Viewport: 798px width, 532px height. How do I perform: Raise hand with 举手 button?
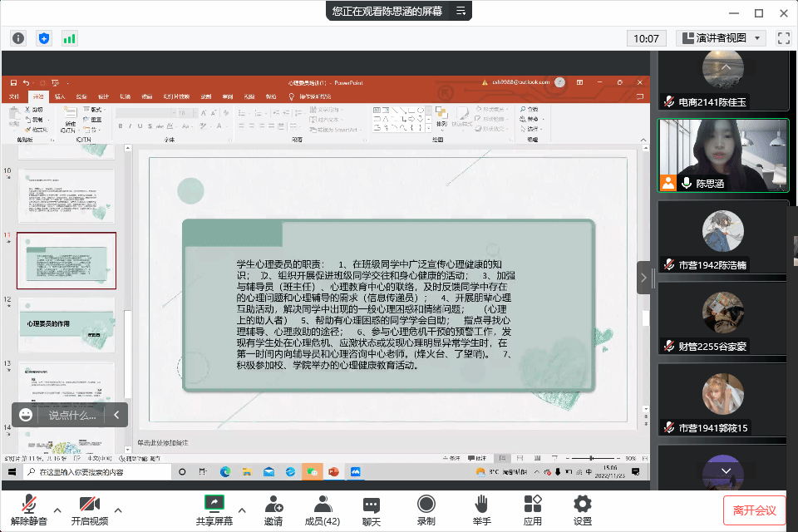tap(481, 510)
